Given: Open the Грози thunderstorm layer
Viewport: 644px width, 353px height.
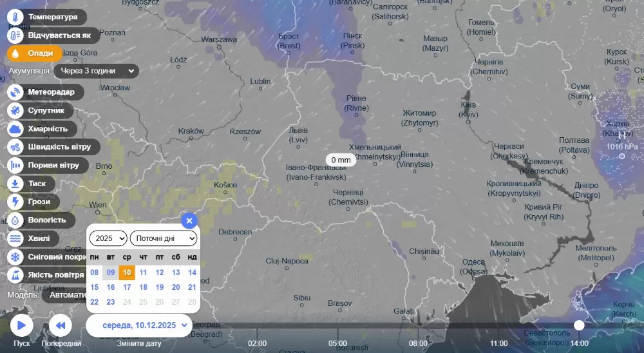Looking at the screenshot, I should [15, 202].
